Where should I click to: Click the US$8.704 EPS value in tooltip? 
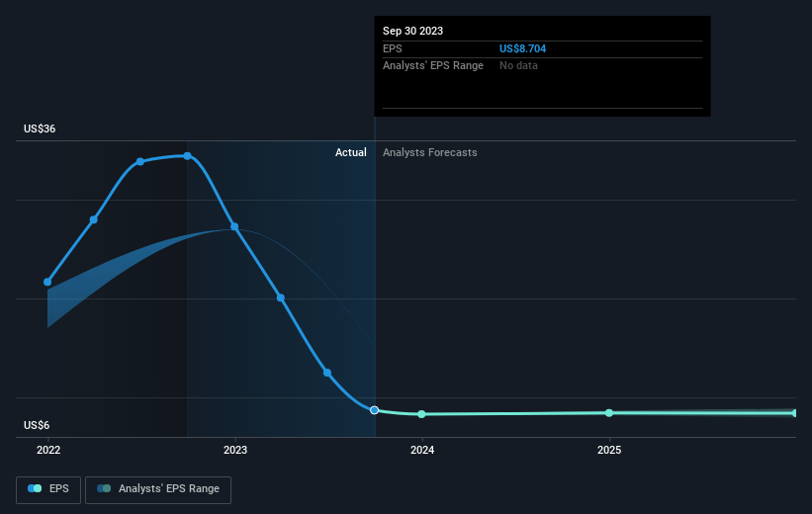(522, 48)
